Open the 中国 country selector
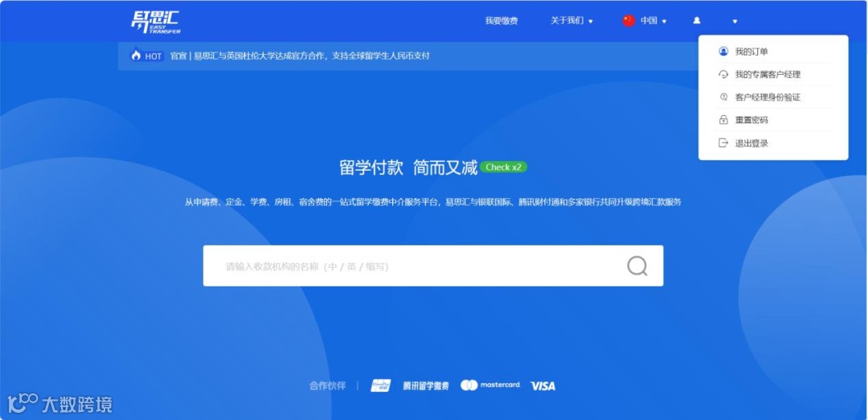 [653, 21]
